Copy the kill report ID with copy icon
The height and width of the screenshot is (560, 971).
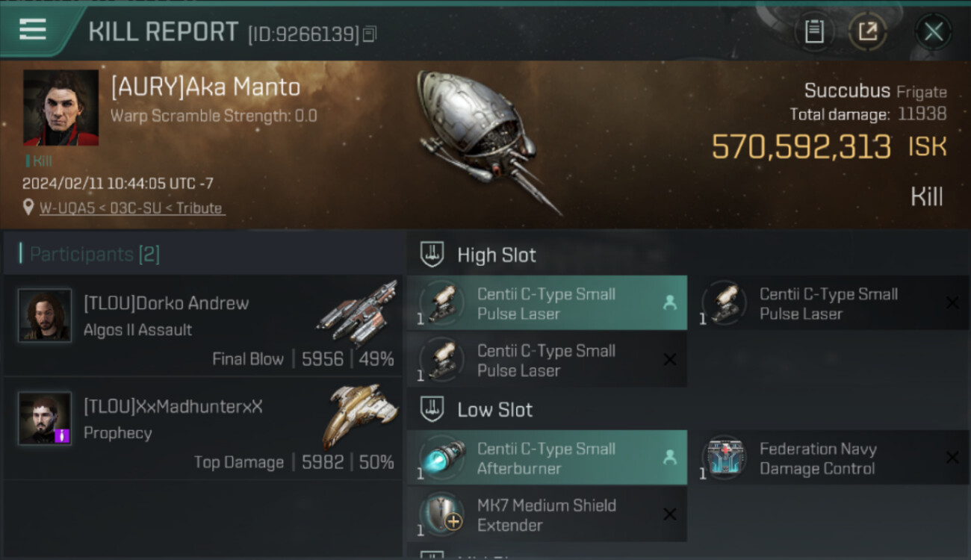[370, 34]
